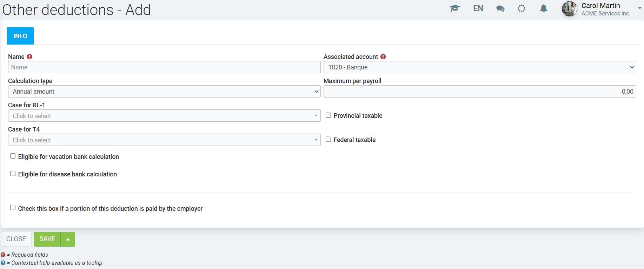Screen dimensions: 644x269
Task: Open the chat messages icon
Action: coord(500,8)
